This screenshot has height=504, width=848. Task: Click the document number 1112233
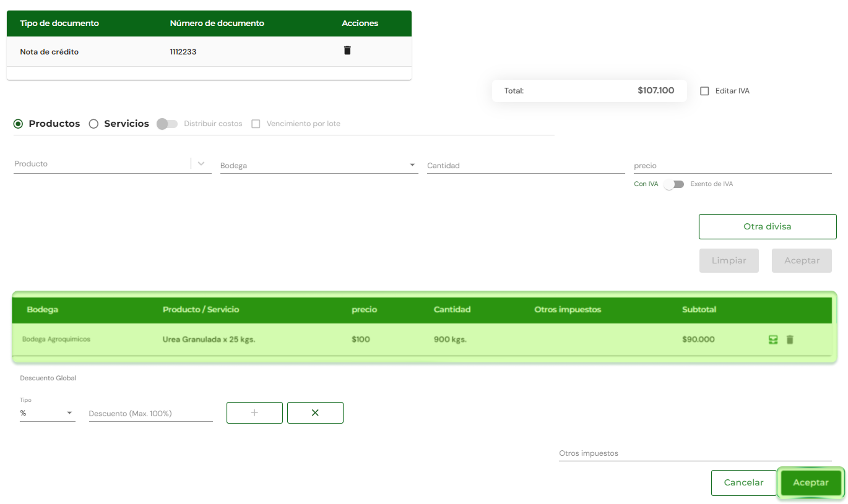click(x=183, y=52)
